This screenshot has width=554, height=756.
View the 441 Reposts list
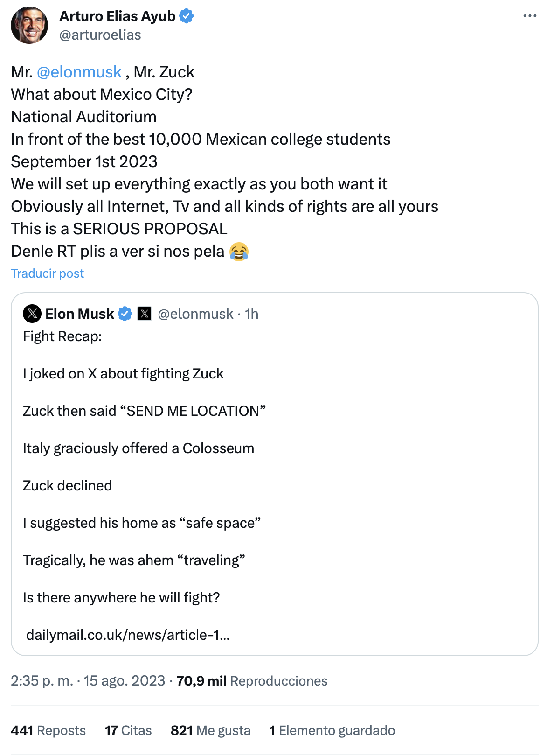[x=48, y=730]
